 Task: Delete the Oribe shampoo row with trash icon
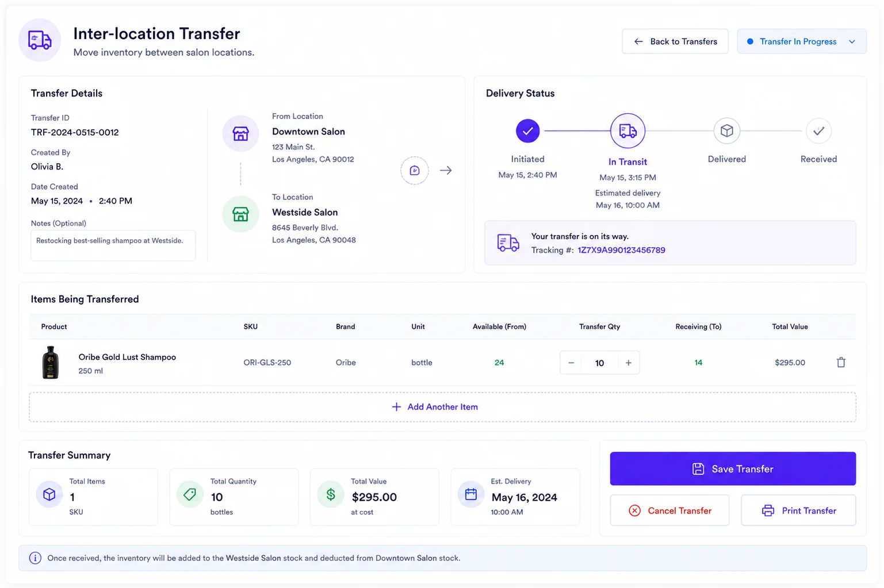[841, 362]
